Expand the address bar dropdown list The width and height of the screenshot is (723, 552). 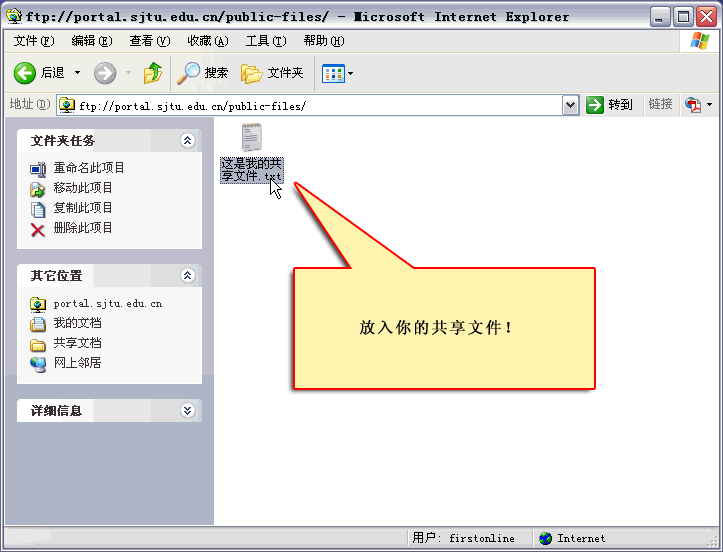pyautogui.click(x=570, y=106)
